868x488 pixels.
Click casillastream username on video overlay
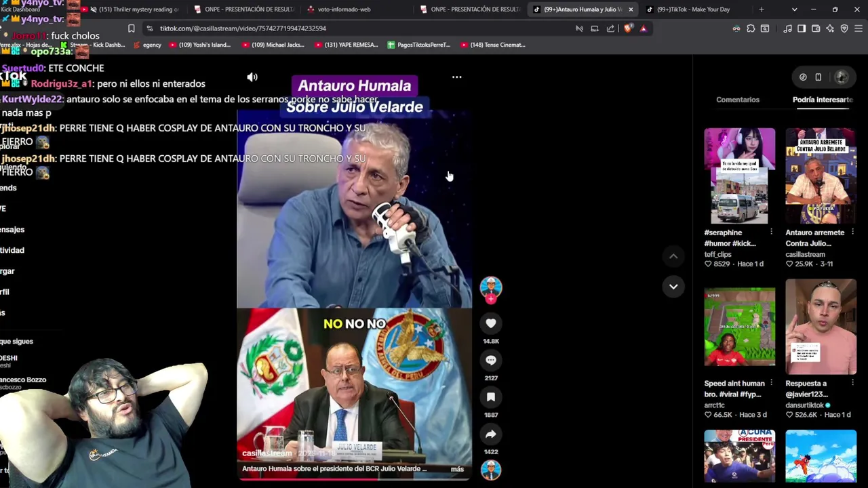[x=267, y=453]
